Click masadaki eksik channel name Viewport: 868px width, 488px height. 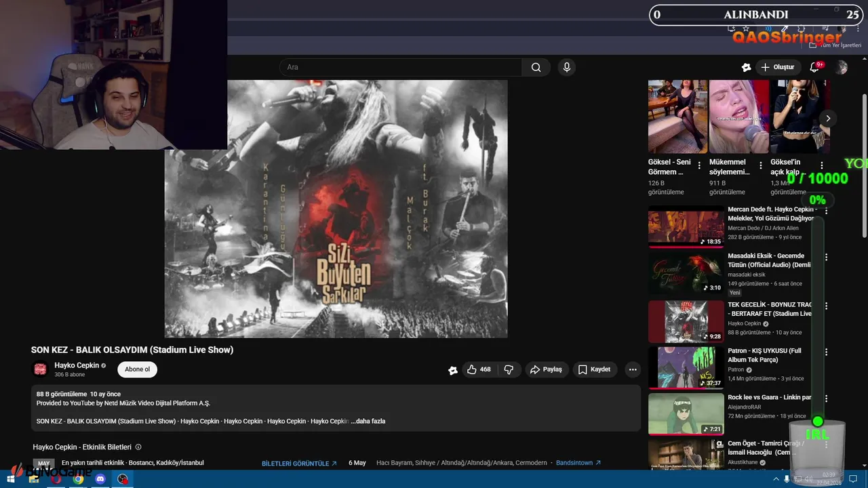[x=746, y=274]
